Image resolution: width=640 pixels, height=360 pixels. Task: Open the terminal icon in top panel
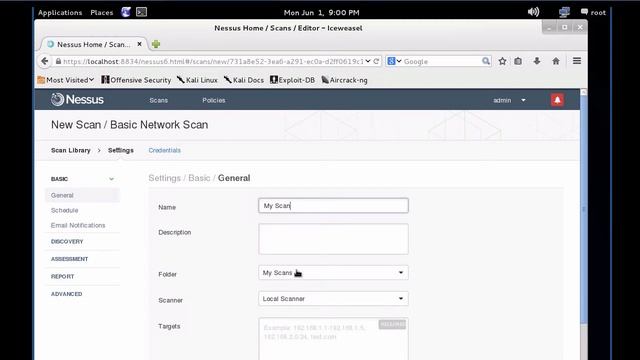click(141, 12)
